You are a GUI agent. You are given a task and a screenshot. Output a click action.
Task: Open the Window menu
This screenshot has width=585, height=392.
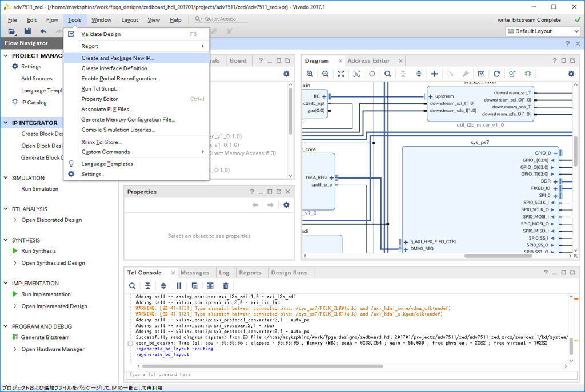101,20
